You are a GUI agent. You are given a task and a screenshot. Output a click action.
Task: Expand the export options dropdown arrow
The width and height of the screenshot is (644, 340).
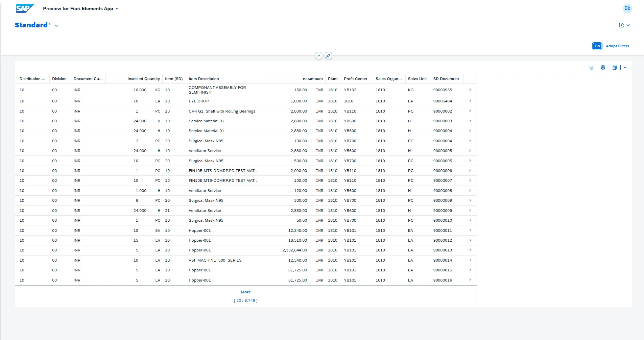pos(625,67)
